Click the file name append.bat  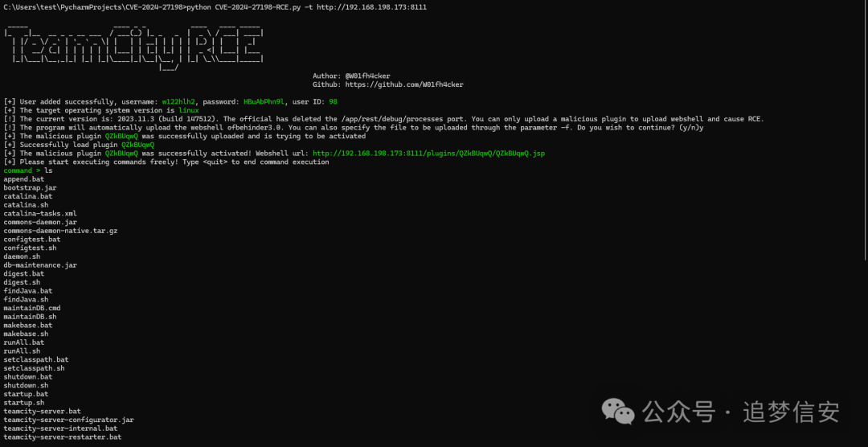24,179
